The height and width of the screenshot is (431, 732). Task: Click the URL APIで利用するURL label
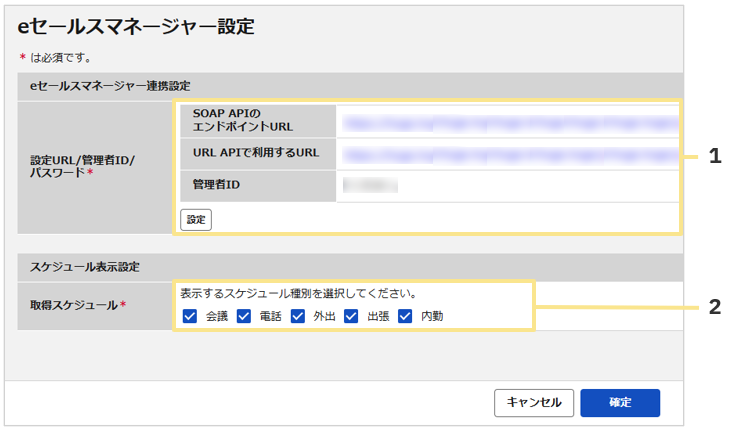point(256,153)
